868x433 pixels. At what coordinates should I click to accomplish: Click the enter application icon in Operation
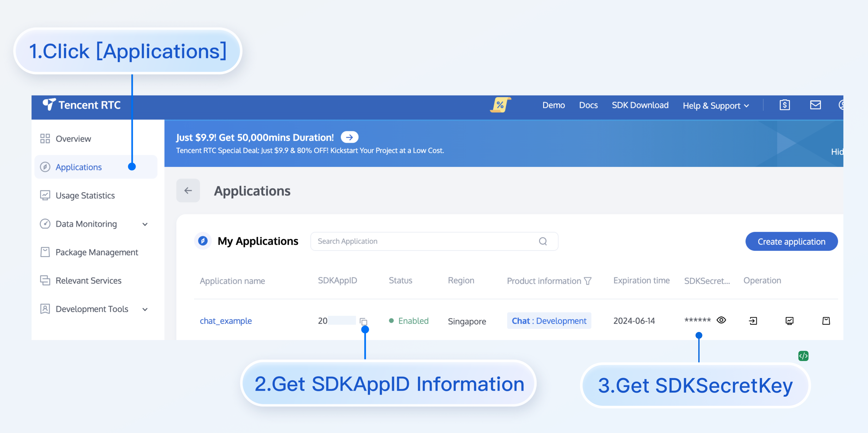pyautogui.click(x=753, y=321)
